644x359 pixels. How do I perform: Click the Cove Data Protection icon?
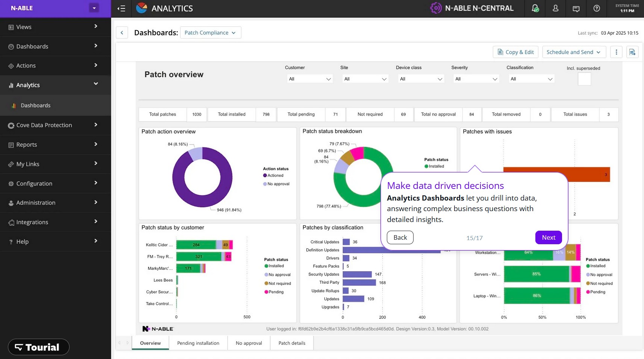click(x=11, y=125)
